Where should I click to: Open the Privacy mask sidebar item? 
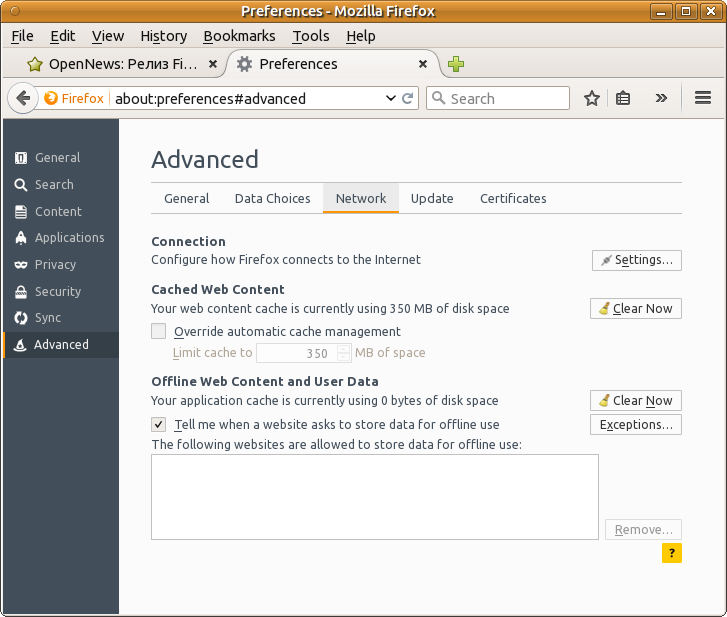coord(55,265)
